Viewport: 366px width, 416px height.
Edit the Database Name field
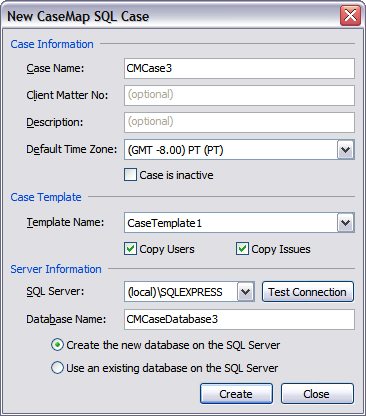tap(239, 319)
